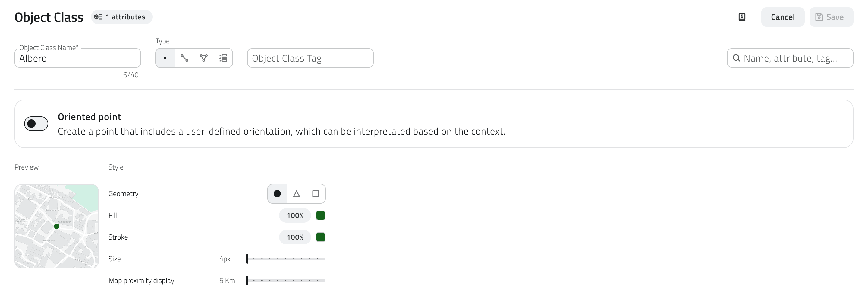Choose the triangle geometry shape
Image resolution: width=868 pixels, height=305 pixels.
(297, 194)
